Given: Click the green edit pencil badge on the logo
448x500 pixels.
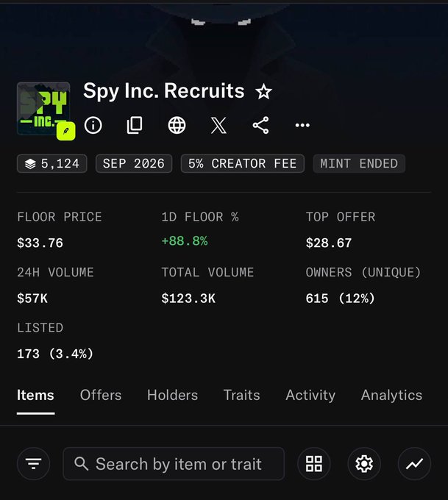Looking at the screenshot, I should (x=66, y=131).
